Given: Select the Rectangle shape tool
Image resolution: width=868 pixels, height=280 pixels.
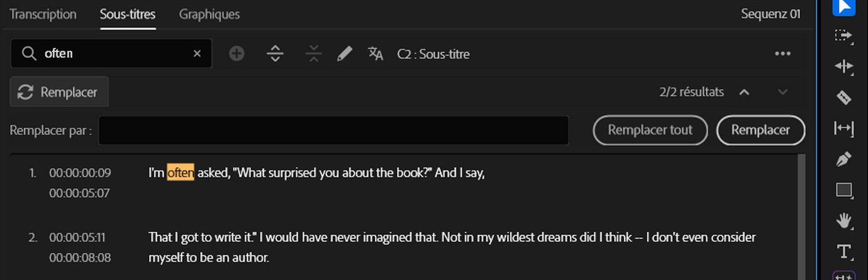Looking at the screenshot, I should tap(843, 190).
